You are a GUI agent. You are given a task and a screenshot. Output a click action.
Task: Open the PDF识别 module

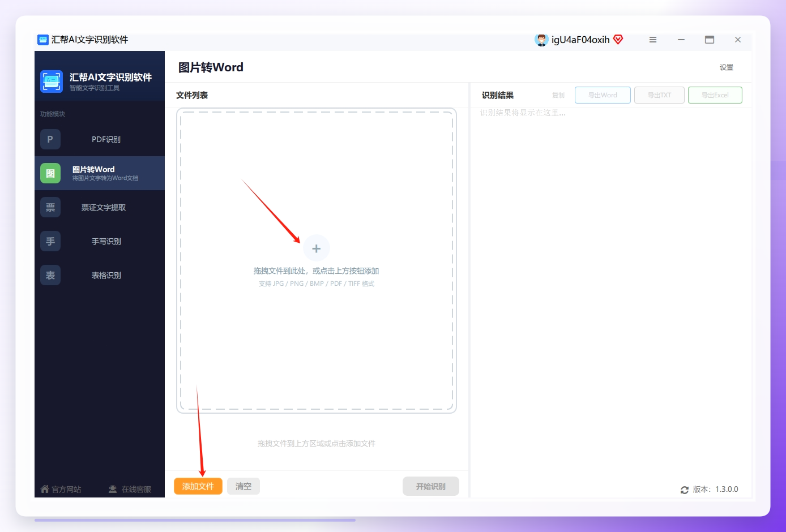(x=100, y=139)
